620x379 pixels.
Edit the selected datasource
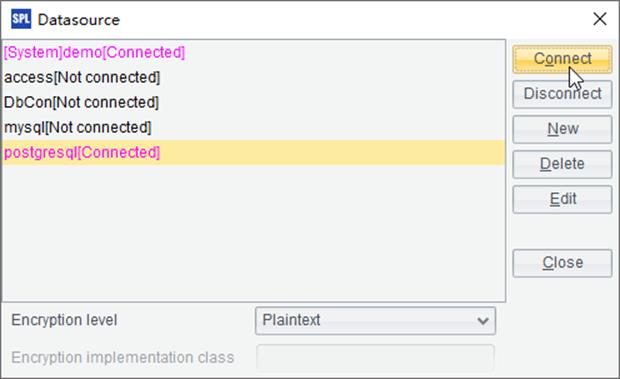(562, 199)
